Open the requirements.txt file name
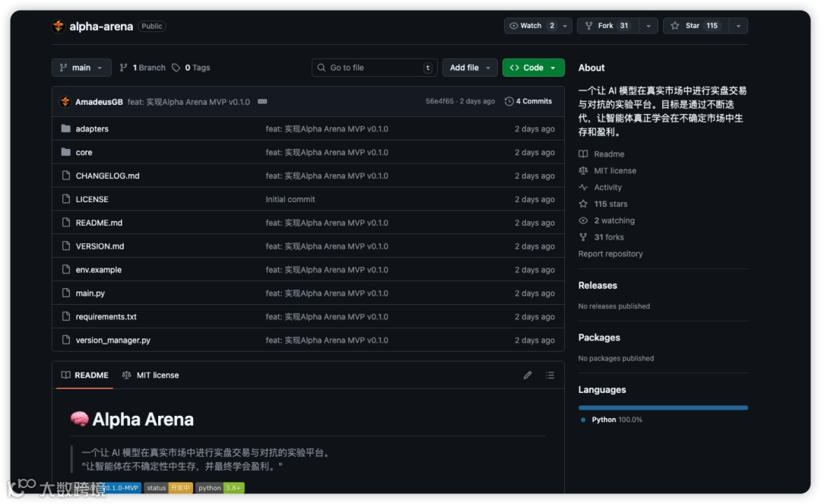821x504 pixels. [106, 317]
